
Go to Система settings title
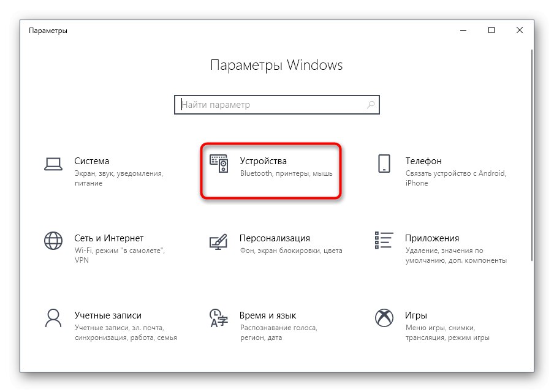[x=91, y=161]
